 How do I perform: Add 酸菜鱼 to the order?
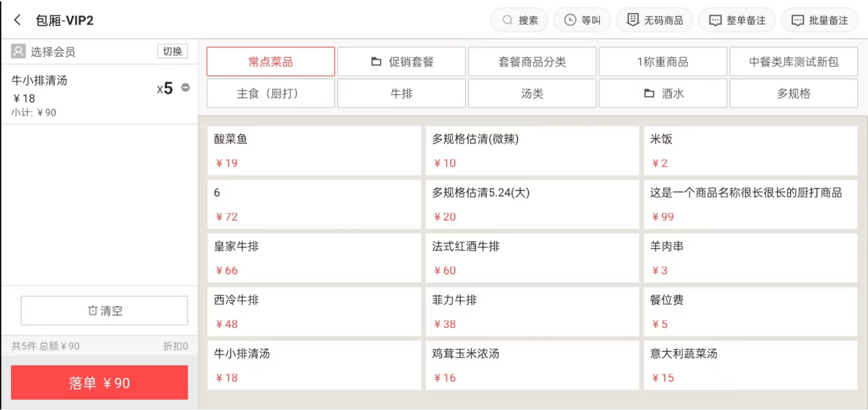tap(315, 151)
